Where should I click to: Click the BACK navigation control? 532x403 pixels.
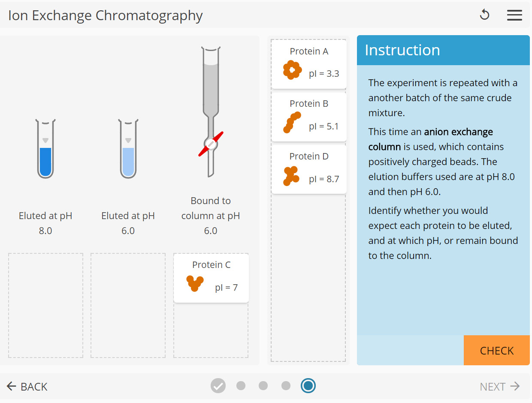coord(27,386)
